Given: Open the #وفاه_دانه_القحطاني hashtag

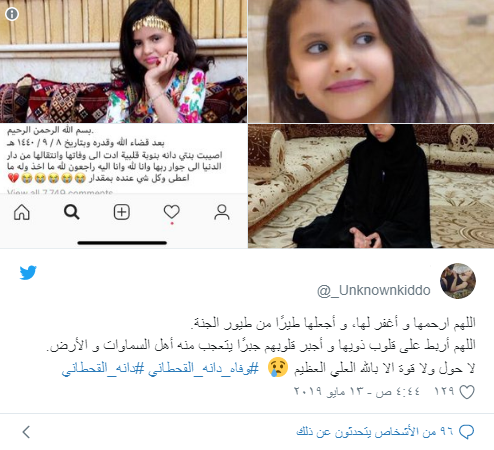Looking at the screenshot, I should 203,368.
